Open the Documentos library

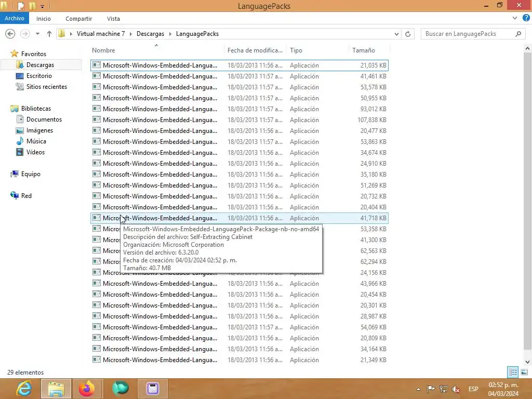coord(44,119)
